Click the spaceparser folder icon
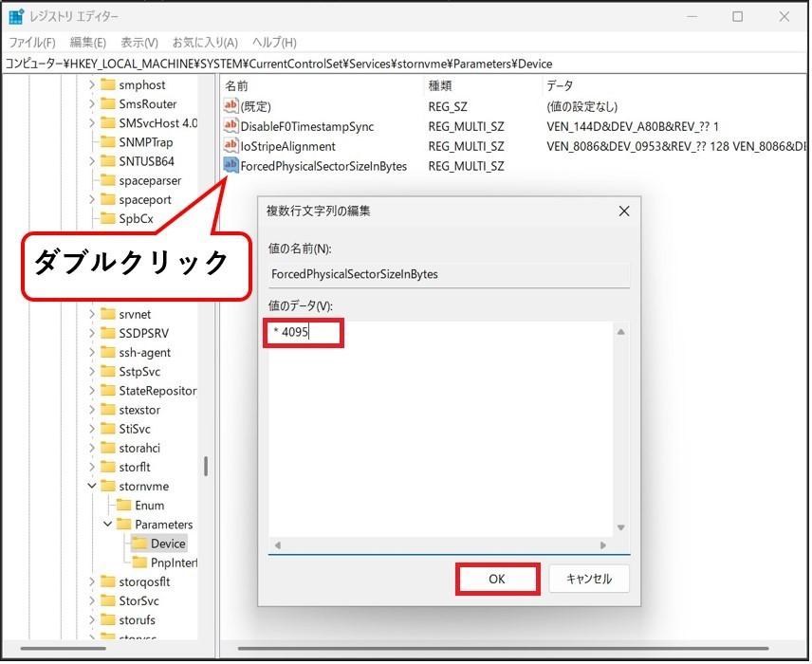812x664 pixels. tap(107, 180)
